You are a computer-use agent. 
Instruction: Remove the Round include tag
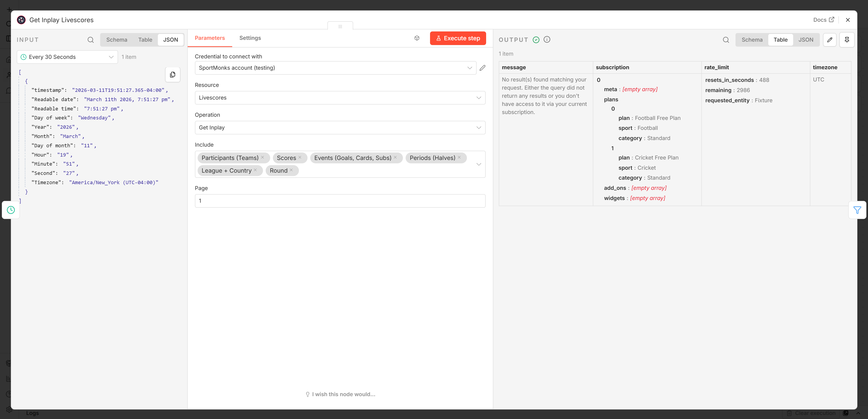(291, 170)
